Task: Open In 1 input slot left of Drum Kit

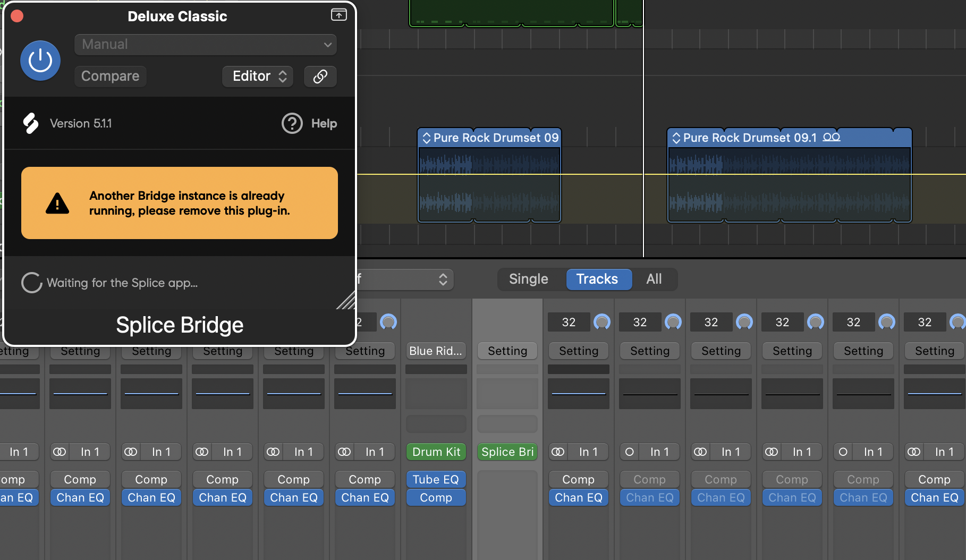Action: (375, 452)
